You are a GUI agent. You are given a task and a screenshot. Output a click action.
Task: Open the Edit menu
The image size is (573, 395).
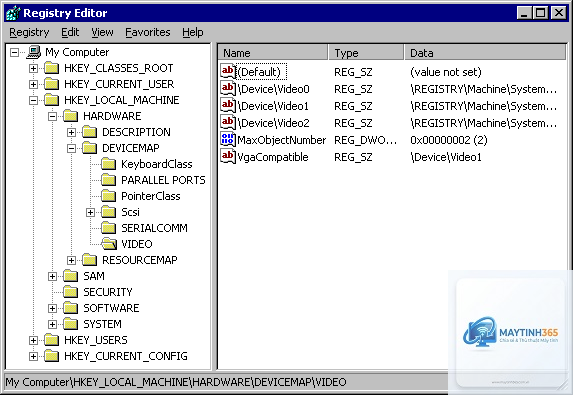70,33
